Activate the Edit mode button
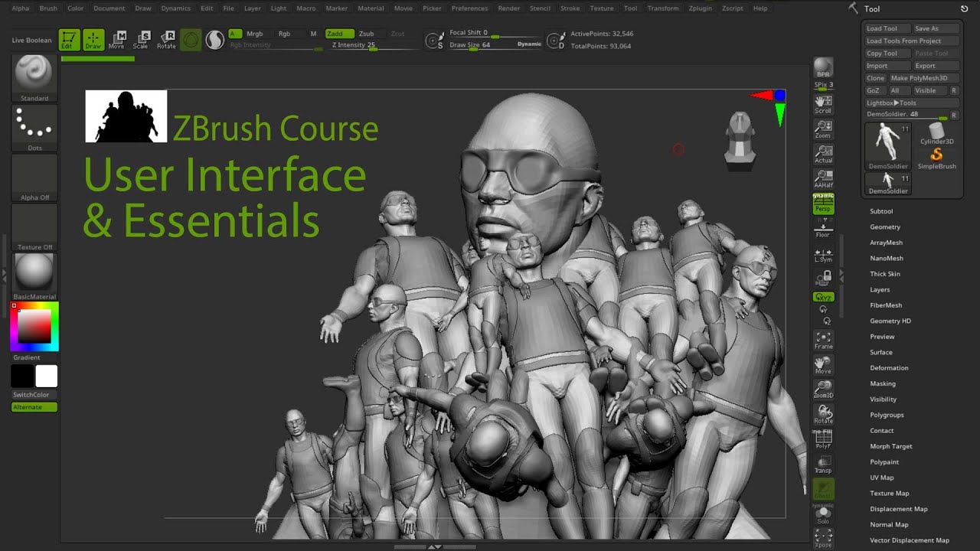Image resolution: width=980 pixels, height=551 pixels. point(69,40)
